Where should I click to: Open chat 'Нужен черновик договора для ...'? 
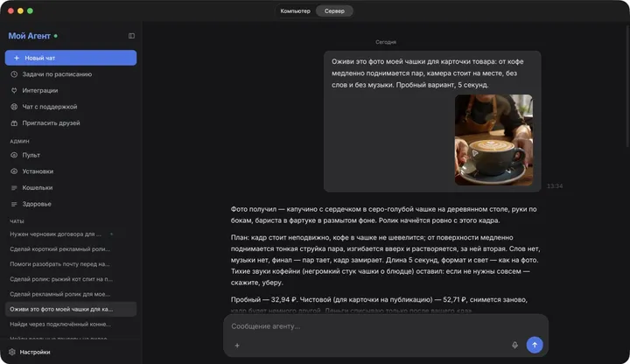click(x=71, y=234)
